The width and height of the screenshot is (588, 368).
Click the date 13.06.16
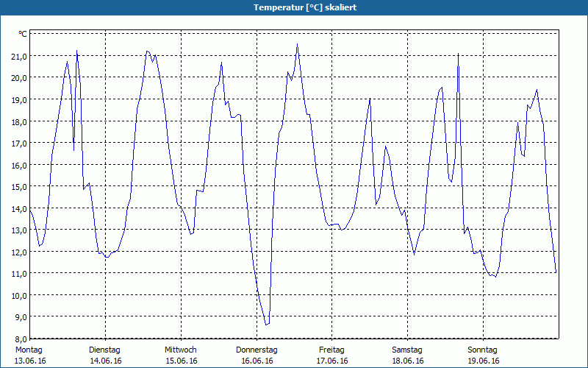pos(30,361)
